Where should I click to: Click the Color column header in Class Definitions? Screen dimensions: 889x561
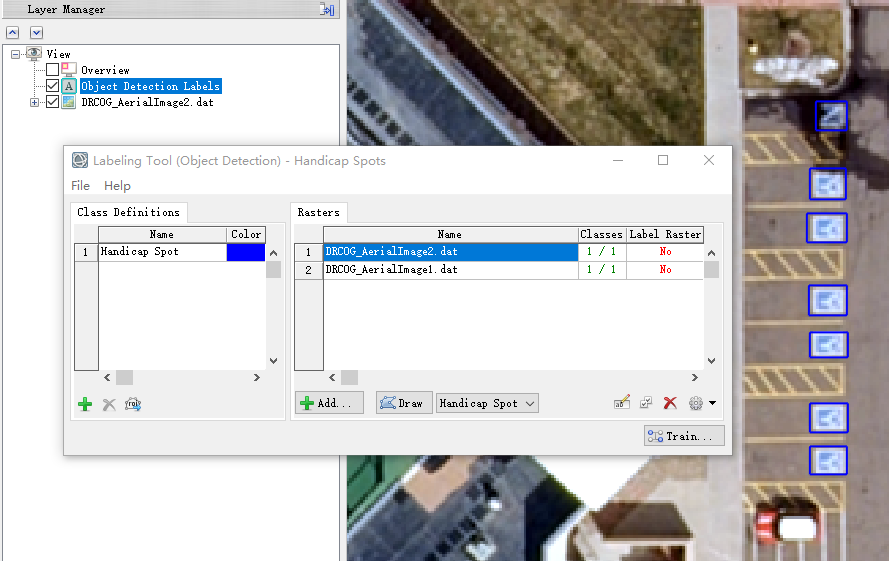(246, 234)
